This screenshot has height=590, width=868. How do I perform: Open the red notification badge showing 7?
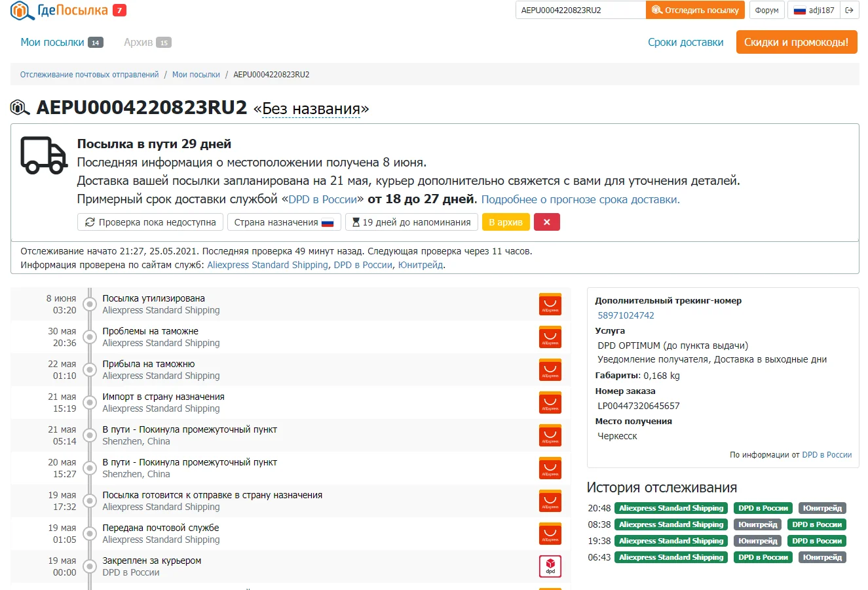click(x=119, y=10)
